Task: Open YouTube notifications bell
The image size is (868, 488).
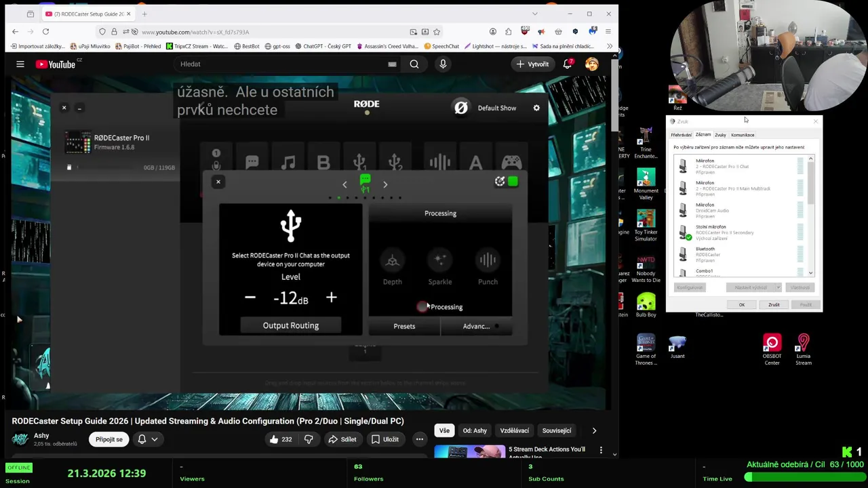Action: point(568,64)
